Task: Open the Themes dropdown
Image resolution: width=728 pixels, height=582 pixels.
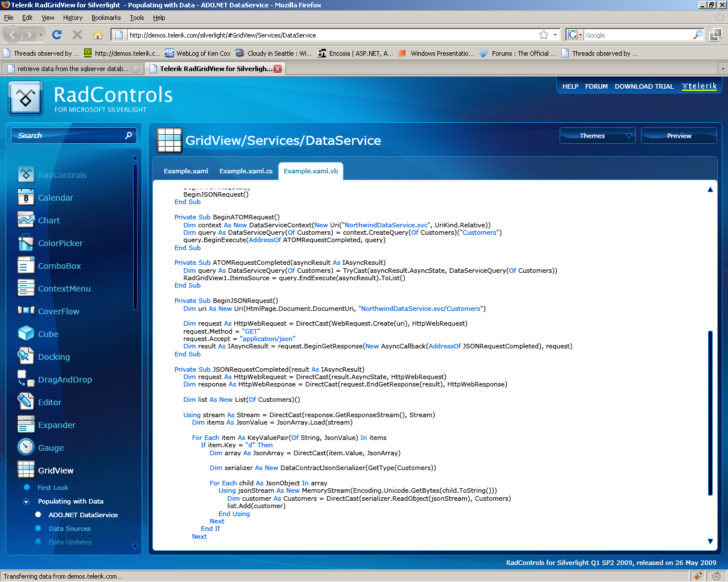Action: 598,136
